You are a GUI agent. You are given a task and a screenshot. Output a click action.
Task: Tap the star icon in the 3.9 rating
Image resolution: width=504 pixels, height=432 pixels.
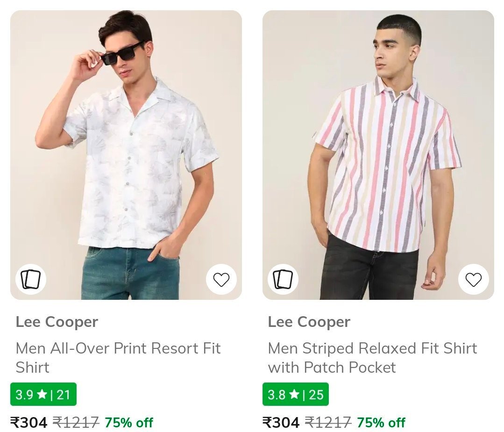tap(42, 395)
